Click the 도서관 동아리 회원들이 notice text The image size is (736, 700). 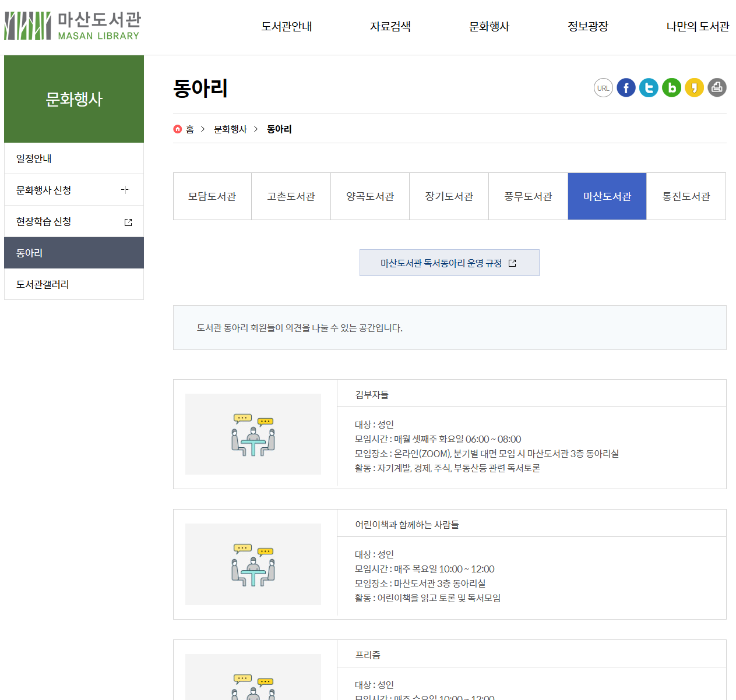point(300,328)
